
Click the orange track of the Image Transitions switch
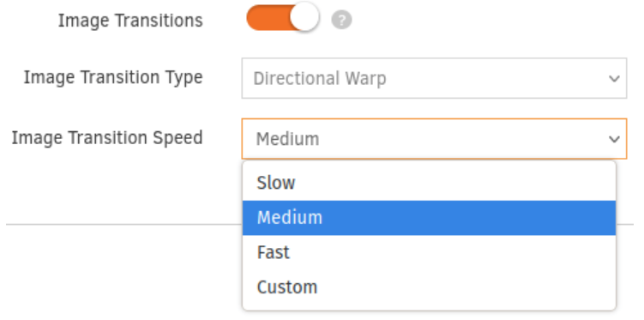tap(268, 18)
